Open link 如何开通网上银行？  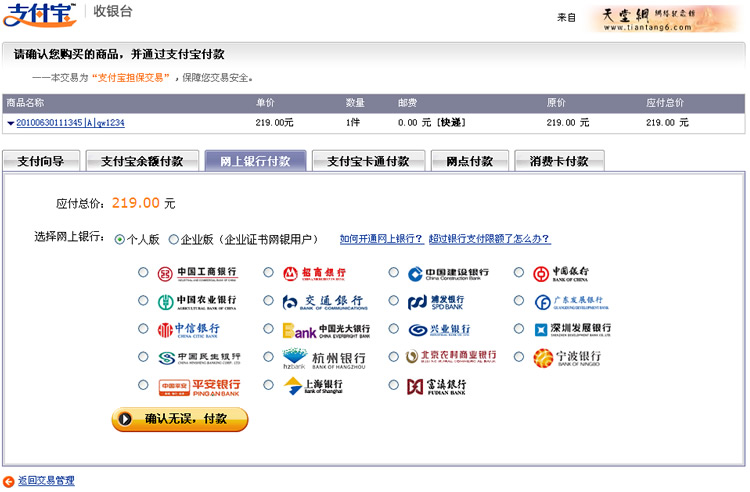pos(381,239)
